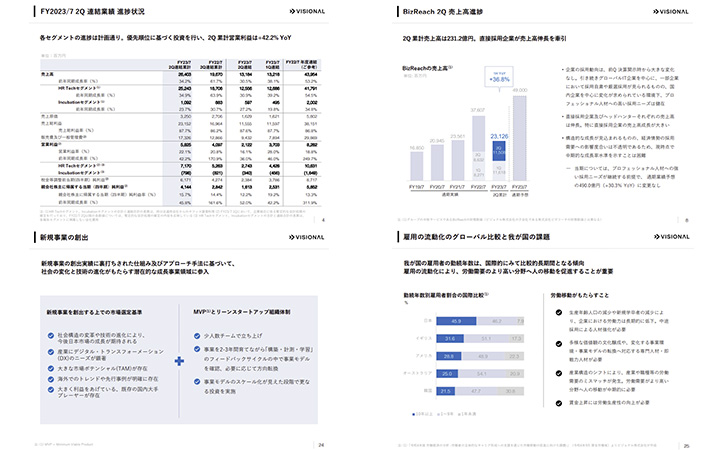Screen dimensions: 720x450
Task: Click the dark blue 2Q segment under 23,126
Action: [x=499, y=151]
